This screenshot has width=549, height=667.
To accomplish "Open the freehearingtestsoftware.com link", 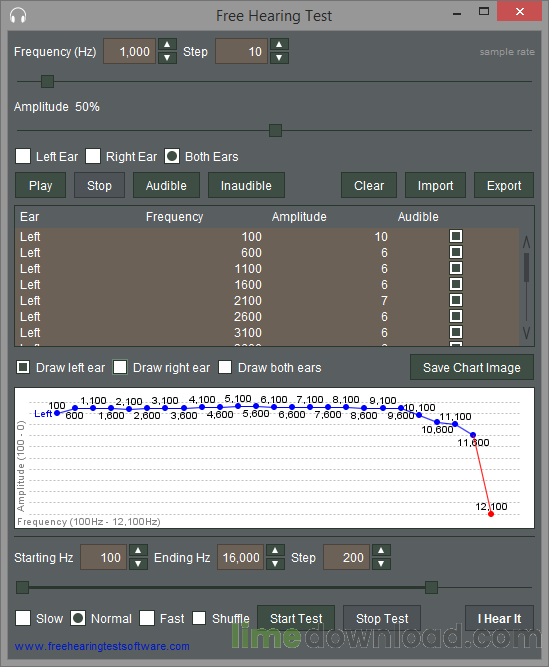I will click(102, 646).
